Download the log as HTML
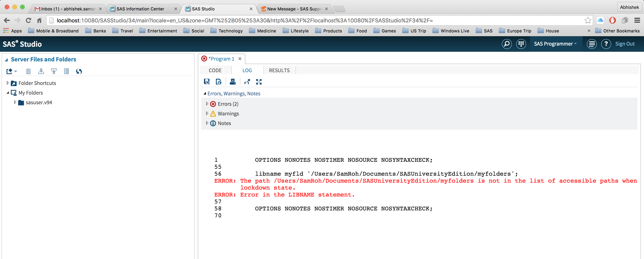The width and height of the screenshot is (644, 259). [218, 82]
